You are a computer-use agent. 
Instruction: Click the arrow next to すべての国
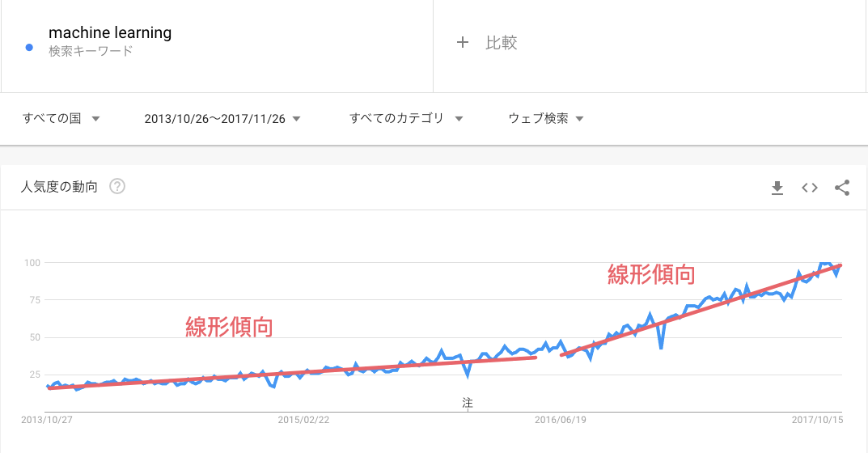point(95,119)
